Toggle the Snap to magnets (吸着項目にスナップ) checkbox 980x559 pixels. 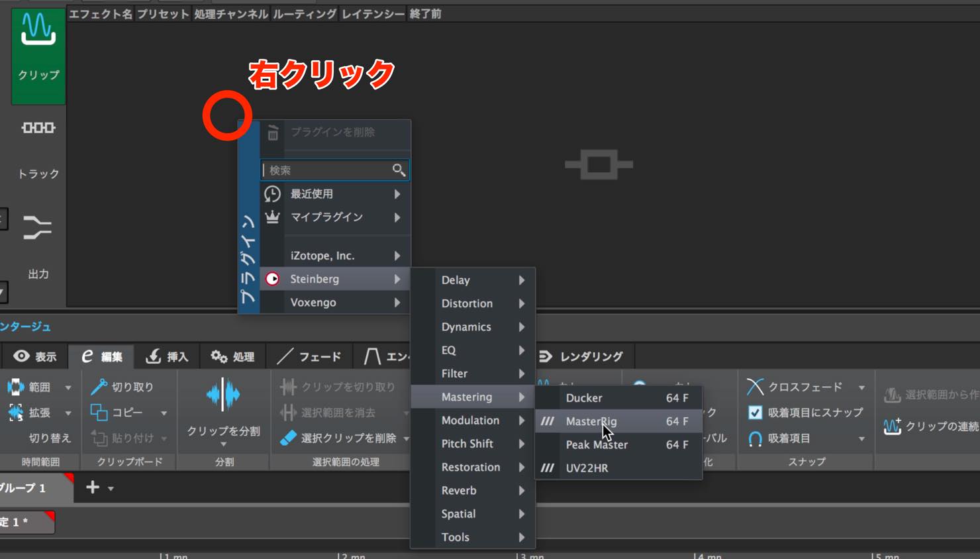pyautogui.click(x=755, y=413)
